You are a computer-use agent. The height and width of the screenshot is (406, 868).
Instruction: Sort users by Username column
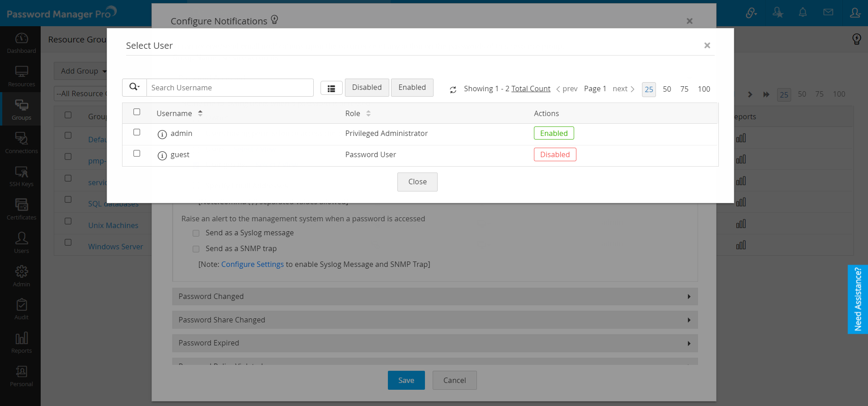click(x=179, y=113)
